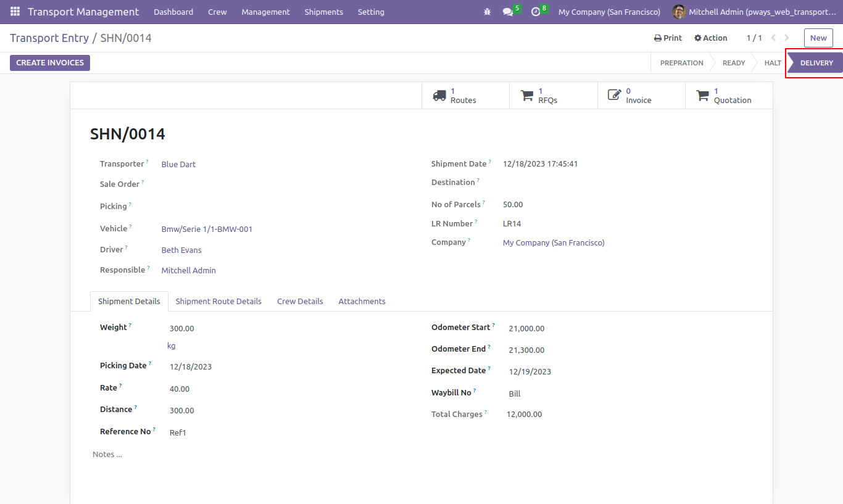Open the conversations chat icon
This screenshot has width=843, height=504.
[x=508, y=12]
